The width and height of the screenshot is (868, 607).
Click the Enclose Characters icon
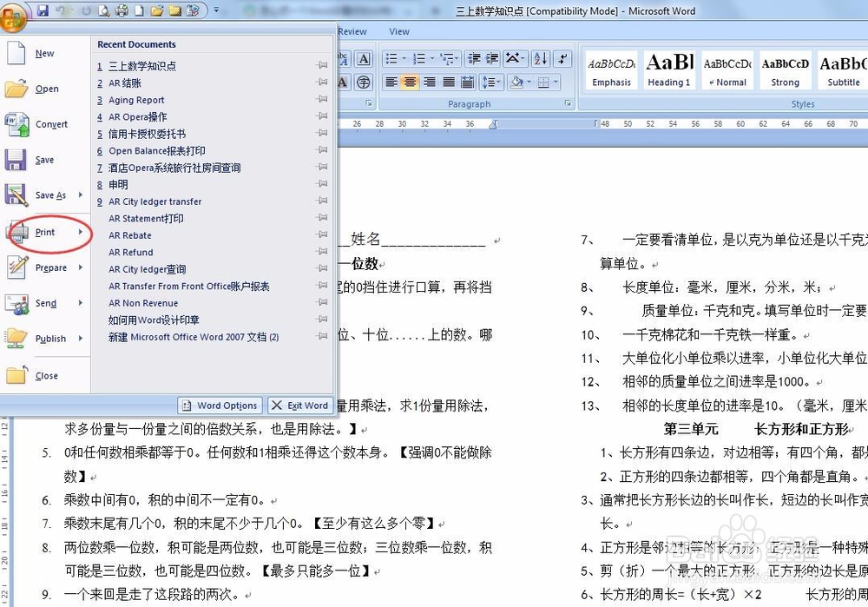coord(363,82)
